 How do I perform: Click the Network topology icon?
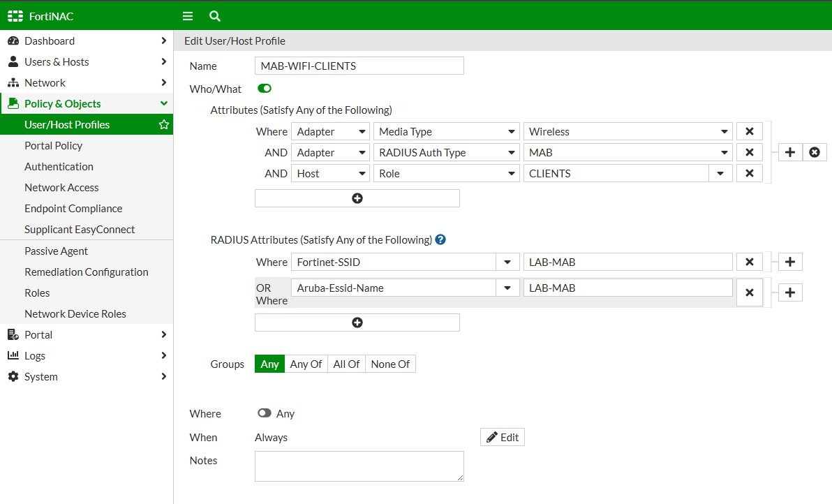pyautogui.click(x=13, y=83)
